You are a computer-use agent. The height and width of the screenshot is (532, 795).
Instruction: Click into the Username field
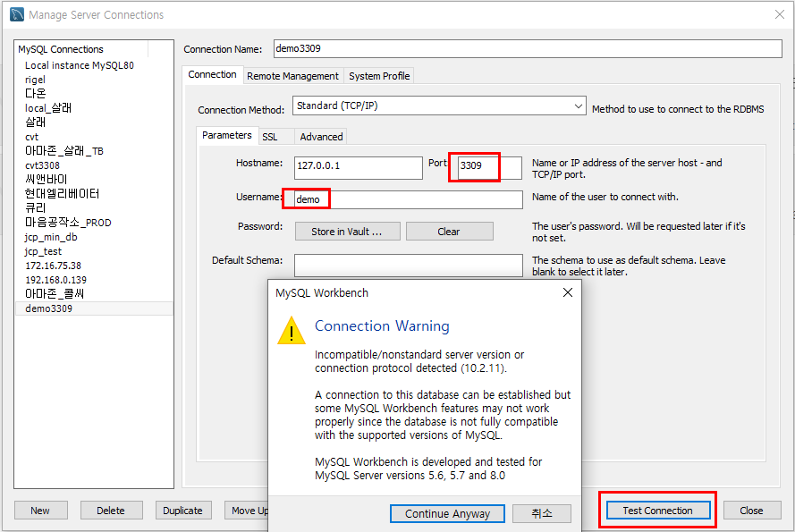pos(408,199)
